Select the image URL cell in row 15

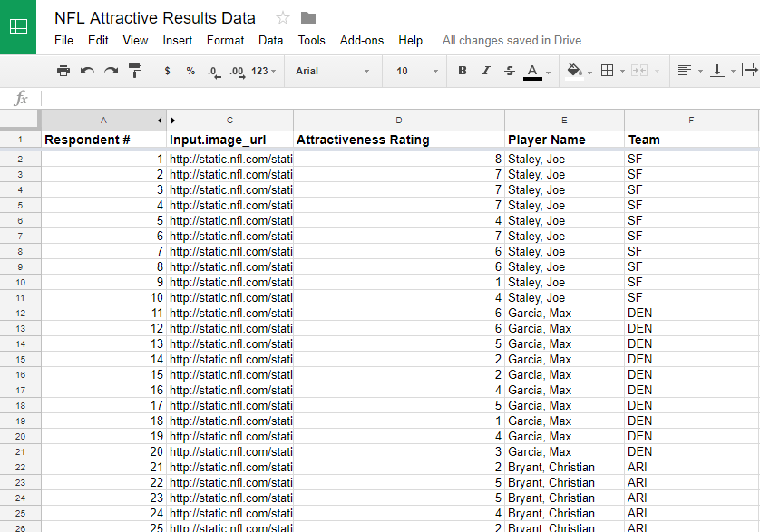pyautogui.click(x=229, y=359)
